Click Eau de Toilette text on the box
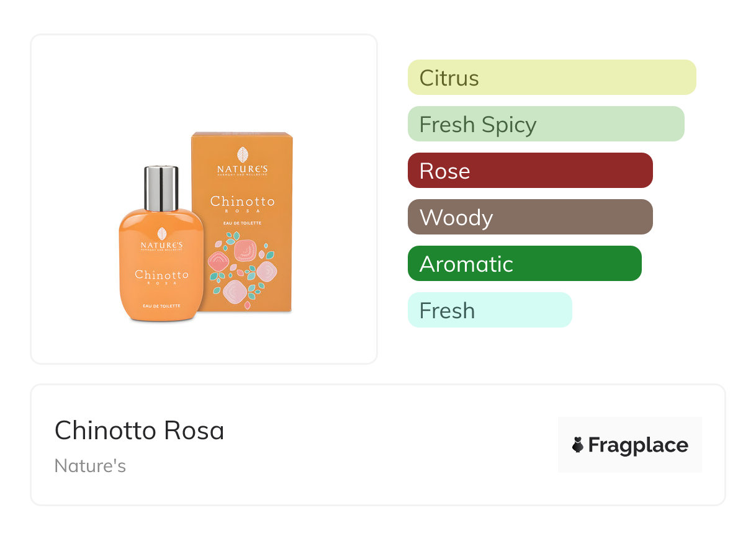 click(242, 222)
